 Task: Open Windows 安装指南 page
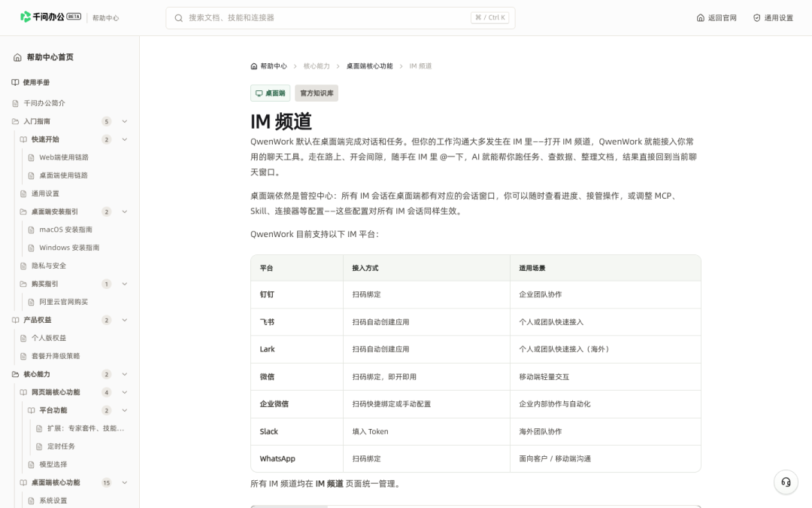[x=69, y=248]
